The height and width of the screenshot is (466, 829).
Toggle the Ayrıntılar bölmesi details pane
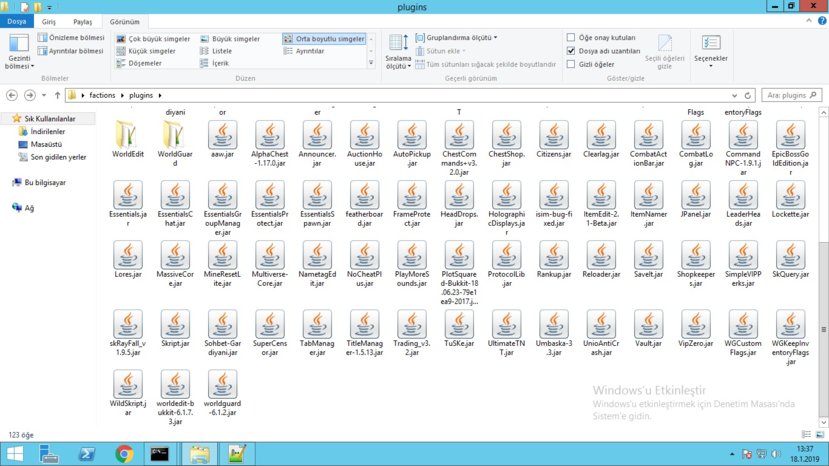tap(71, 51)
